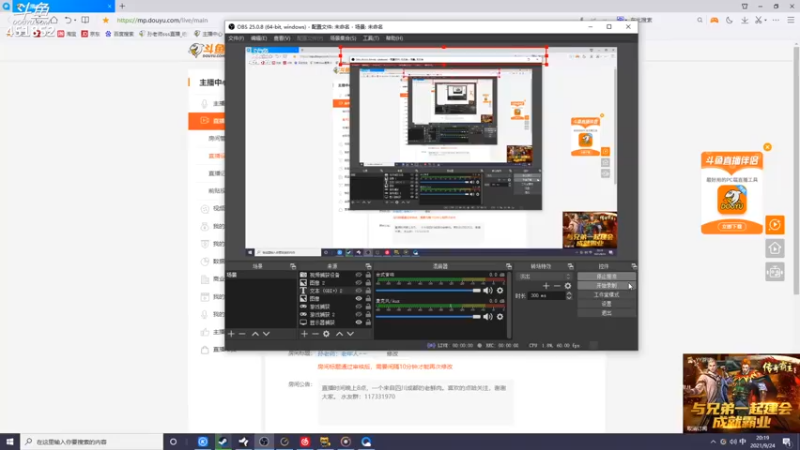Open OBS 场景集合(S) menu
Screen dimensions: 800x450
pyautogui.click(x=343, y=38)
